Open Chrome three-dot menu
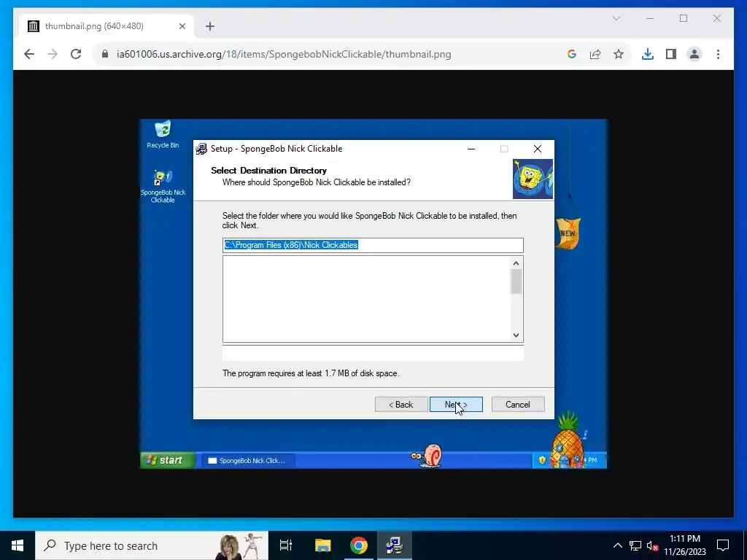 [718, 54]
